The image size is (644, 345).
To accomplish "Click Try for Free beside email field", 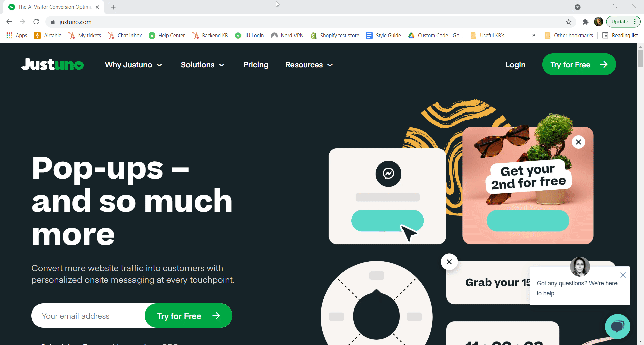I will (189, 316).
